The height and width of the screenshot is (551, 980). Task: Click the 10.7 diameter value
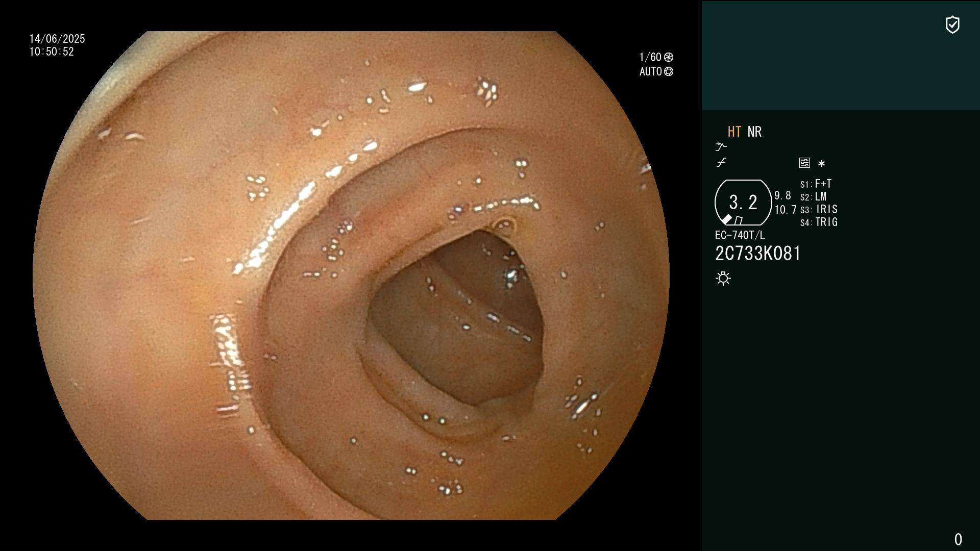tap(786, 210)
